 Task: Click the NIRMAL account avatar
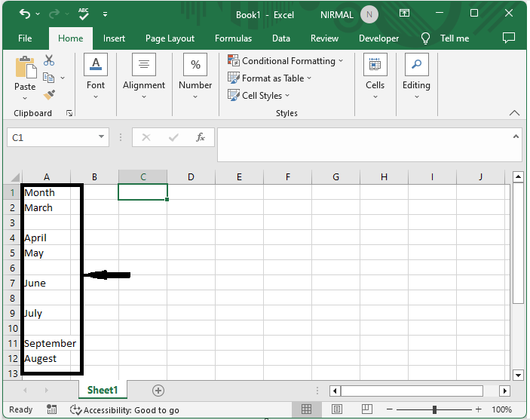(x=369, y=14)
